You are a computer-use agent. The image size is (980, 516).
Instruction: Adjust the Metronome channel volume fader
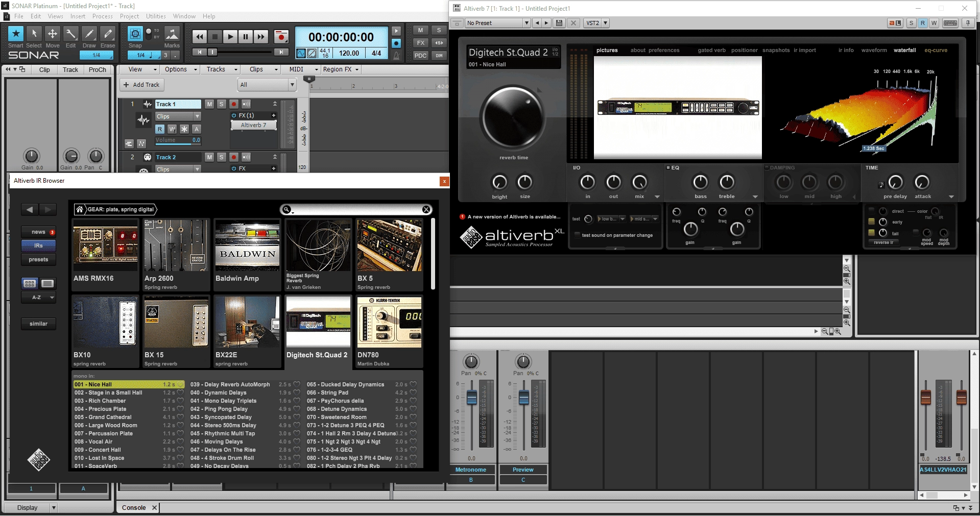click(x=471, y=397)
